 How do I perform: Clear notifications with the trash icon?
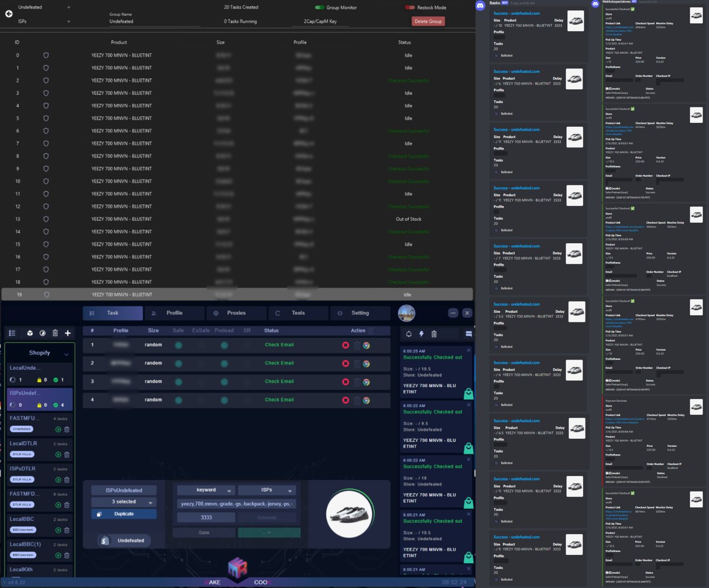[434, 334]
